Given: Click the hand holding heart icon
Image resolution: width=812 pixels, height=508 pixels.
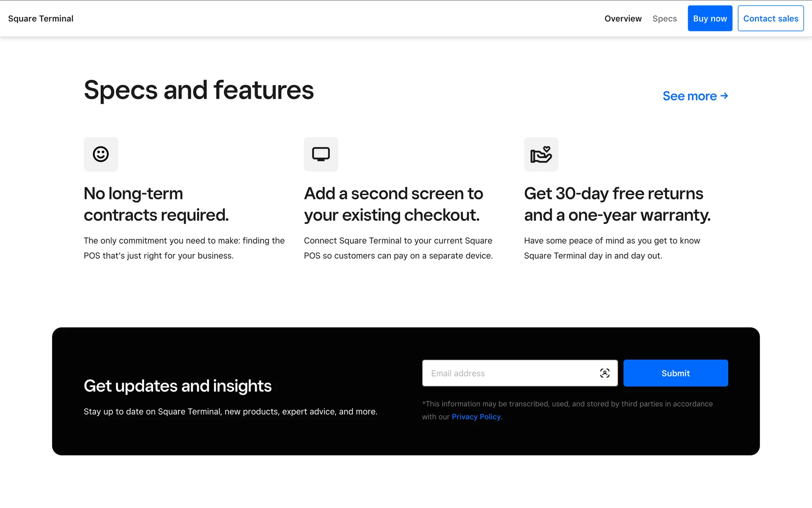Looking at the screenshot, I should click(541, 154).
